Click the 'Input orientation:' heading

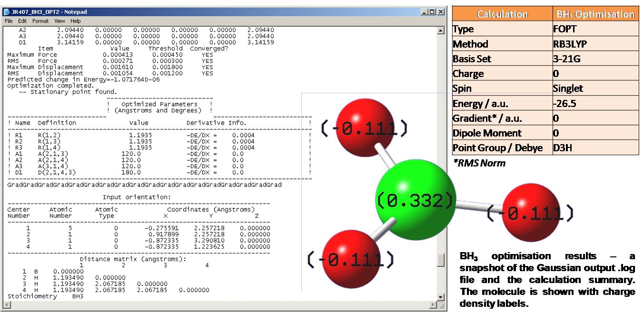[x=137, y=197]
